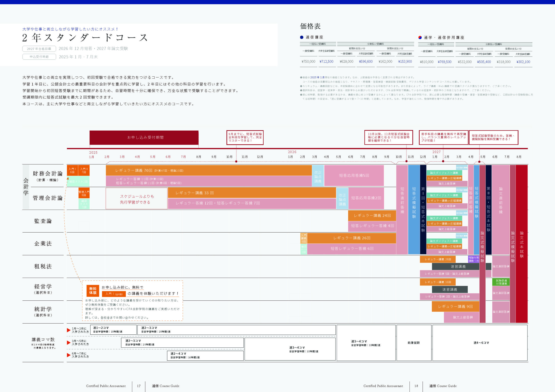Viewport: 555px width, 392px height.
Task: Click the レギュラー講義 9回 bar
Action: click(455, 306)
